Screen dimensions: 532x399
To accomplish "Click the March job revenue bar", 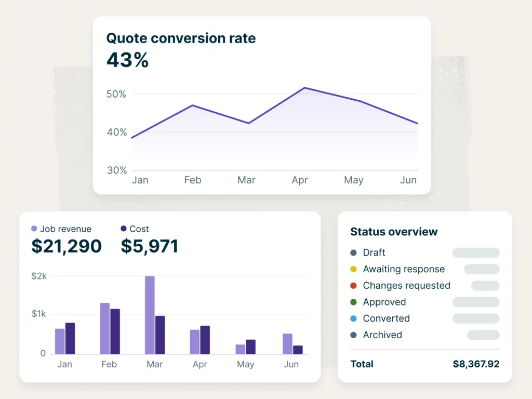I will tap(150, 315).
